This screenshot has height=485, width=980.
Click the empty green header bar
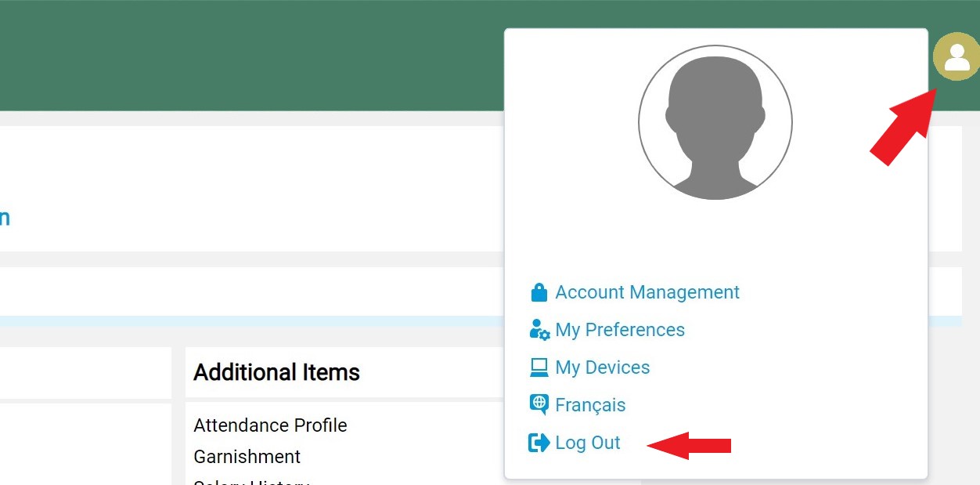coord(250,55)
